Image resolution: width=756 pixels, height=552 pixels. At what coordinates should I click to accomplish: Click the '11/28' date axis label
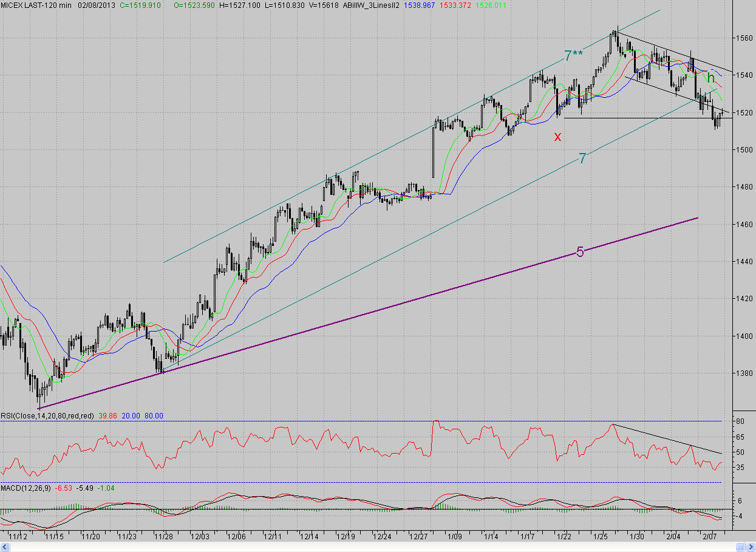click(x=163, y=536)
